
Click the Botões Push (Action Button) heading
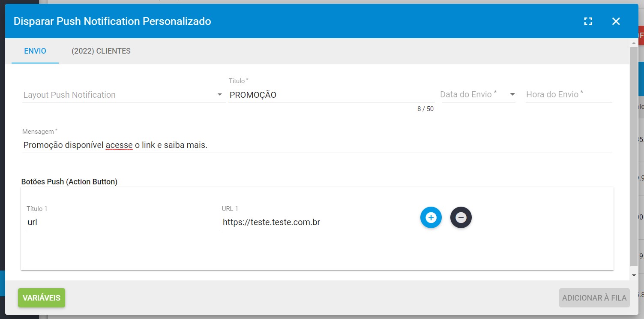pyautogui.click(x=69, y=182)
